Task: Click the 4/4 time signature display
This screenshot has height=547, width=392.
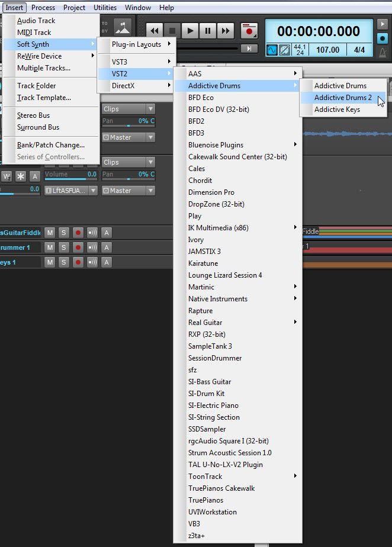Action: pos(359,50)
